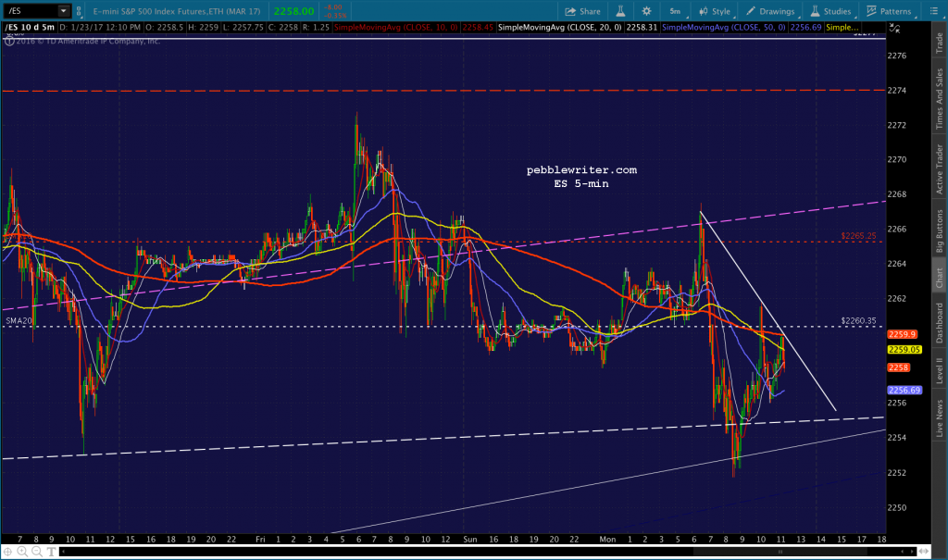This screenshot has width=948, height=560.
Task: Click the Mon date label on the time axis
Action: (x=607, y=540)
